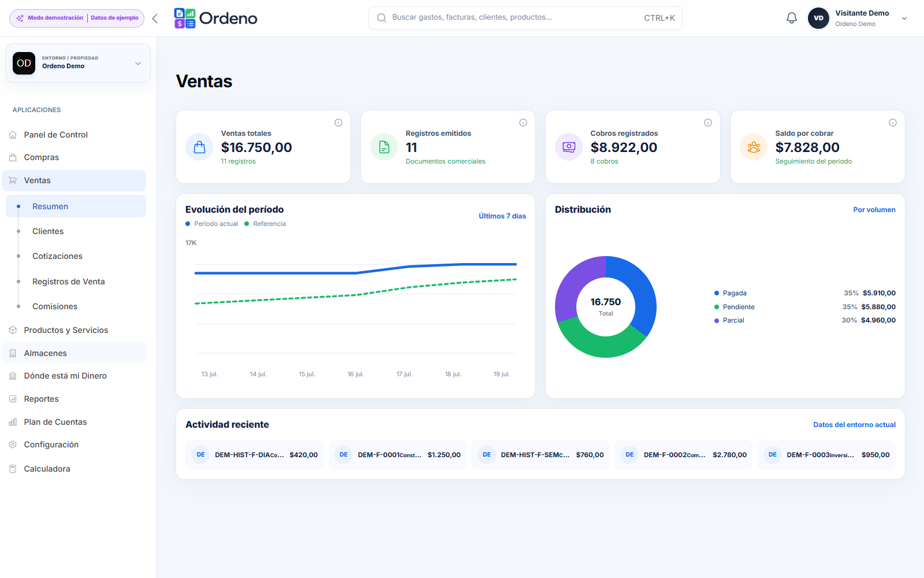
Task: Open the Visitante Demo user menu chevron
Action: 904,18
